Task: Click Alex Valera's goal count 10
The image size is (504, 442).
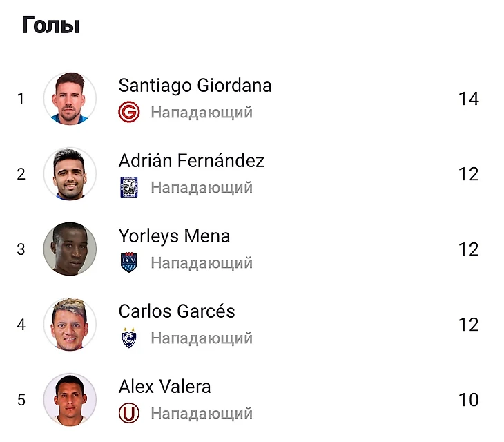Action: pyautogui.click(x=468, y=400)
